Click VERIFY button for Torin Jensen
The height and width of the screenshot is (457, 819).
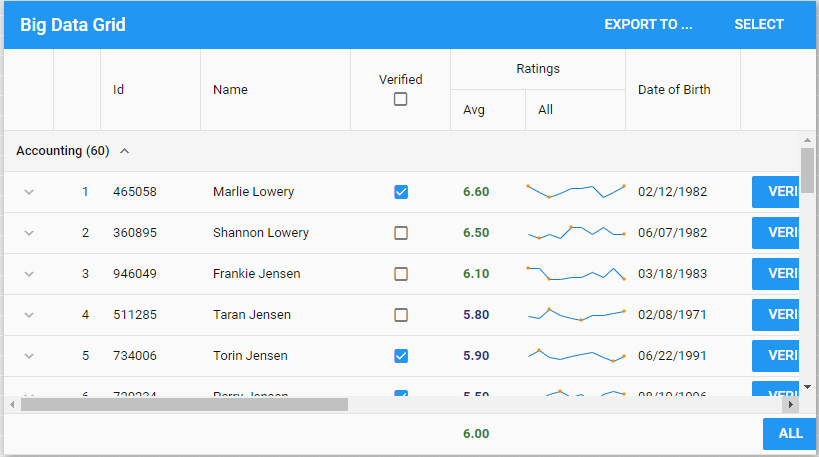click(x=776, y=356)
